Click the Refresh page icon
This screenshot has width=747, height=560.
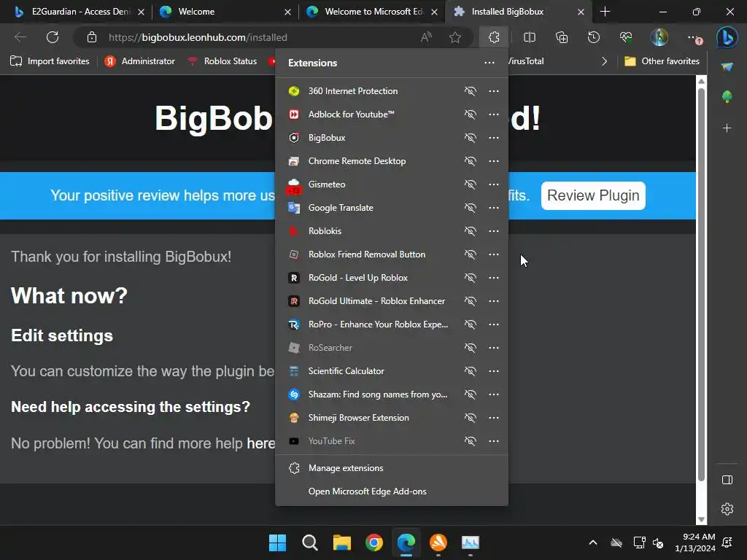53,37
